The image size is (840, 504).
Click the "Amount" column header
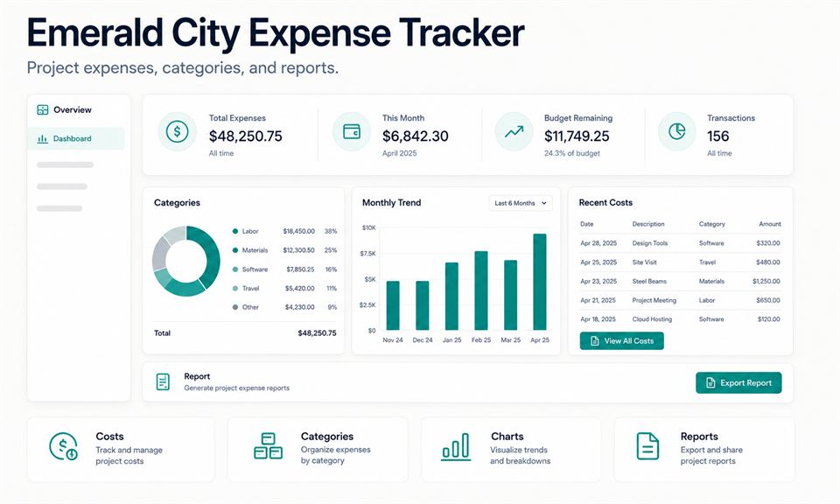click(770, 224)
